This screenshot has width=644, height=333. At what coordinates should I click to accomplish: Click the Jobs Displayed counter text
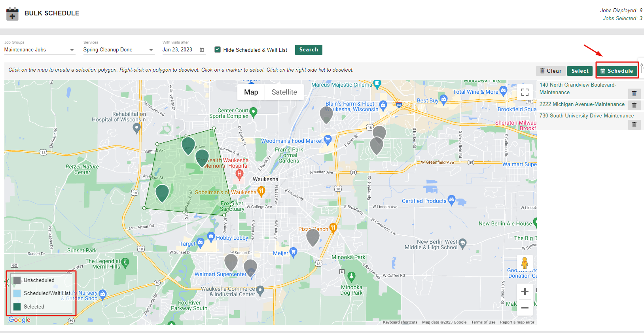point(621,11)
